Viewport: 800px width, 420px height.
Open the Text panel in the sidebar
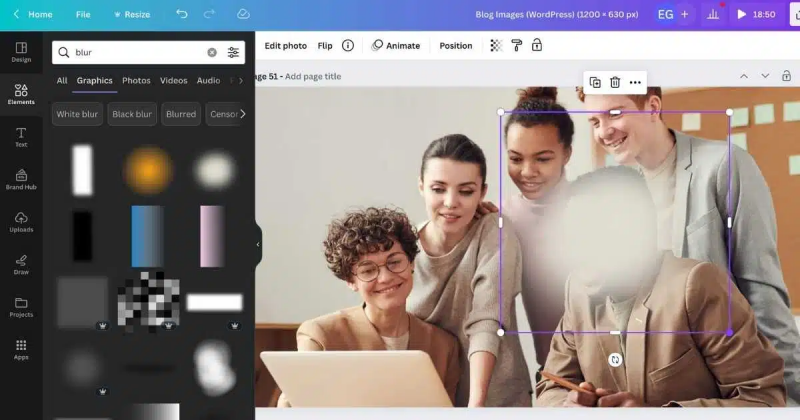[x=21, y=137]
